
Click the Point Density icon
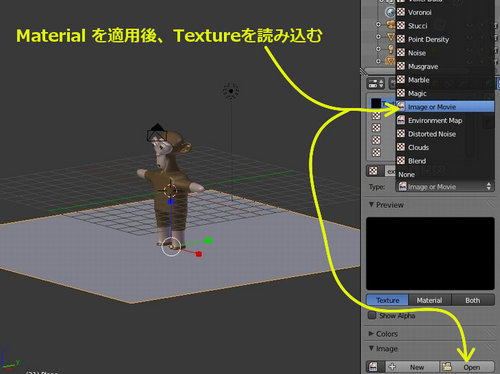401,39
